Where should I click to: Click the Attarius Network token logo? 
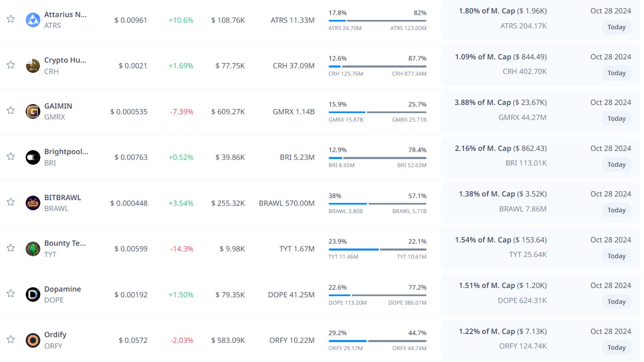point(33,20)
